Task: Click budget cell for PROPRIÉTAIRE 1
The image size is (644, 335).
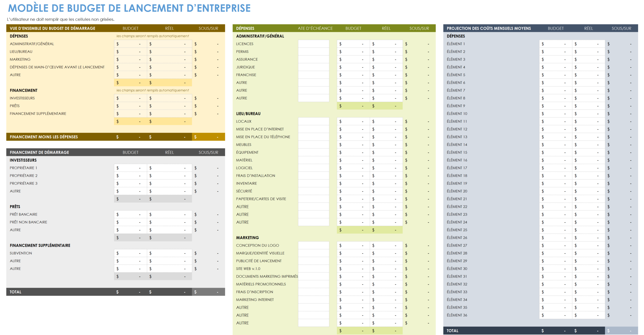Action: click(x=130, y=168)
